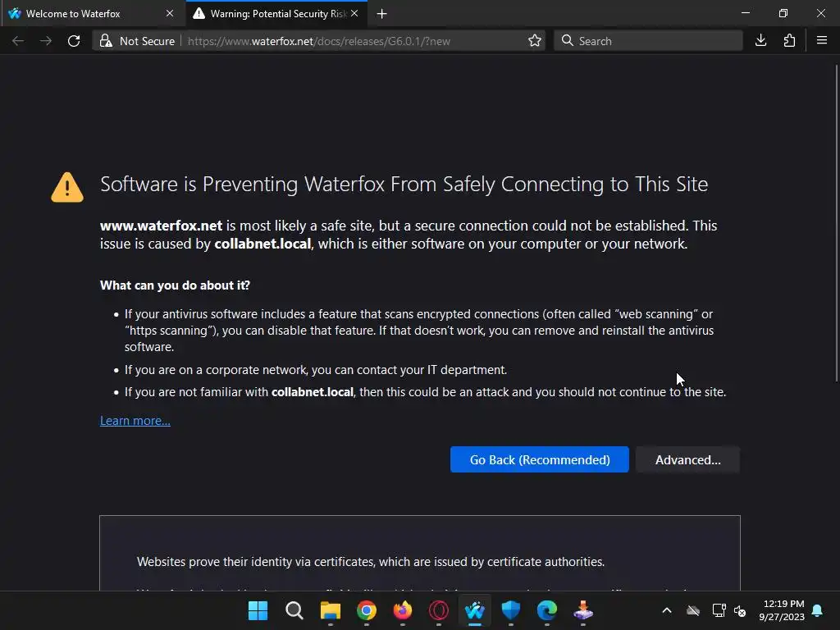Click the Not Secure padlock icon
Screen dimensions: 840x630
tap(106, 41)
